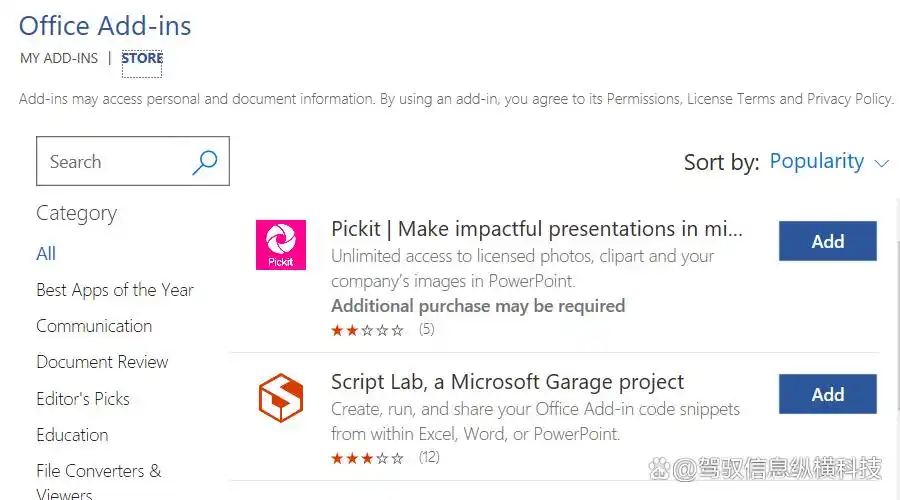Select the Editor's Picks category
This screenshot has height=500, width=900.
click(83, 398)
